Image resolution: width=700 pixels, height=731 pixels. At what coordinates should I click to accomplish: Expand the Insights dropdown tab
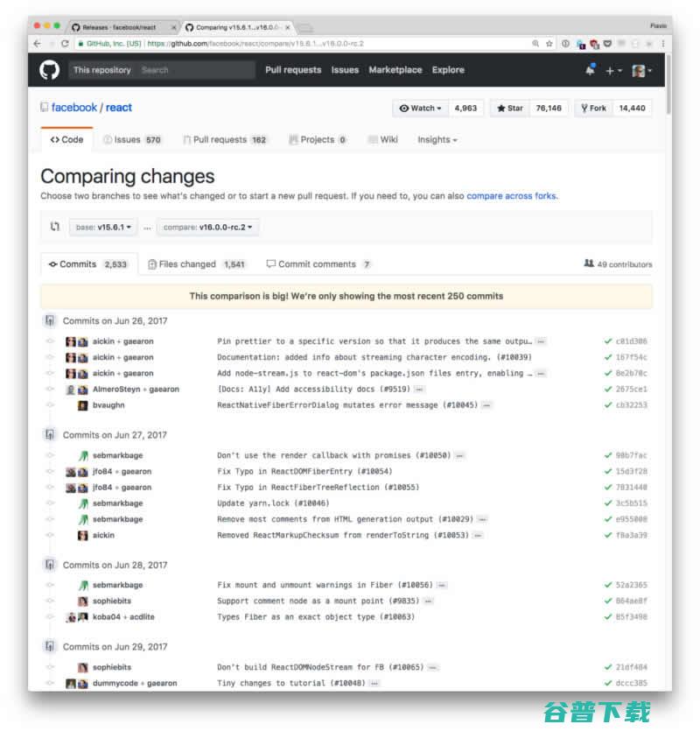tap(437, 139)
